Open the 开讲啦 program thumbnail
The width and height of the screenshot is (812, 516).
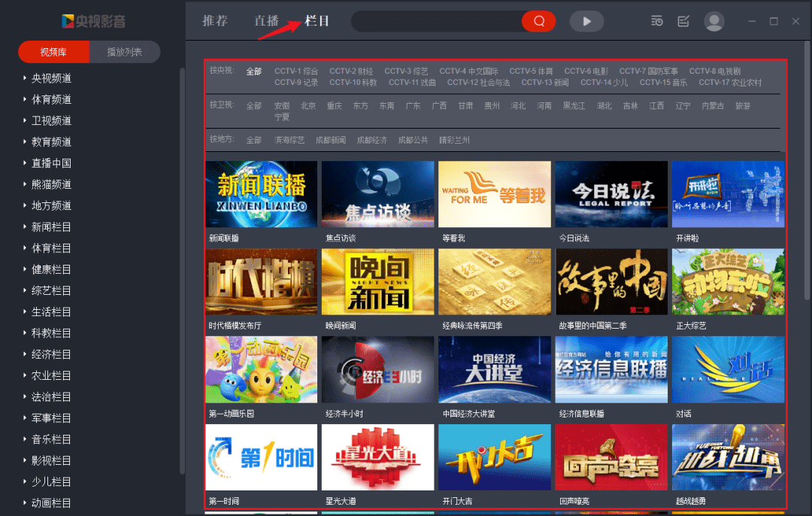pyautogui.click(x=728, y=194)
